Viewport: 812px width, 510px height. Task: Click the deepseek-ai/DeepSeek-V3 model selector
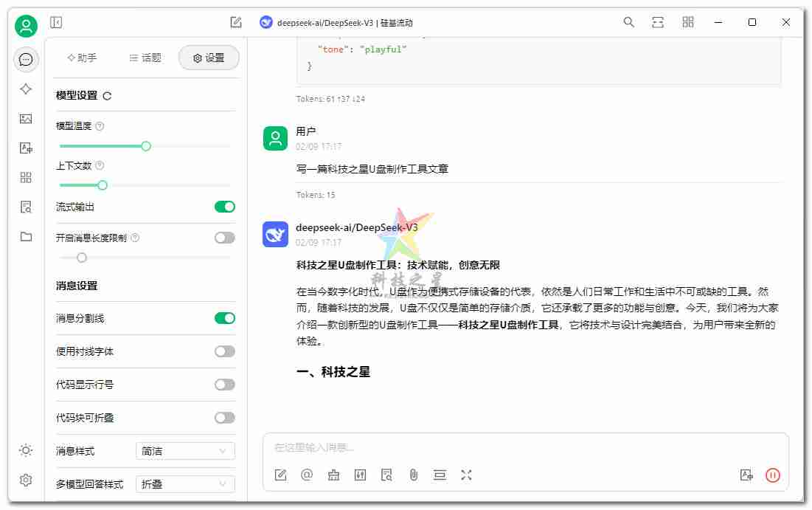click(x=338, y=22)
